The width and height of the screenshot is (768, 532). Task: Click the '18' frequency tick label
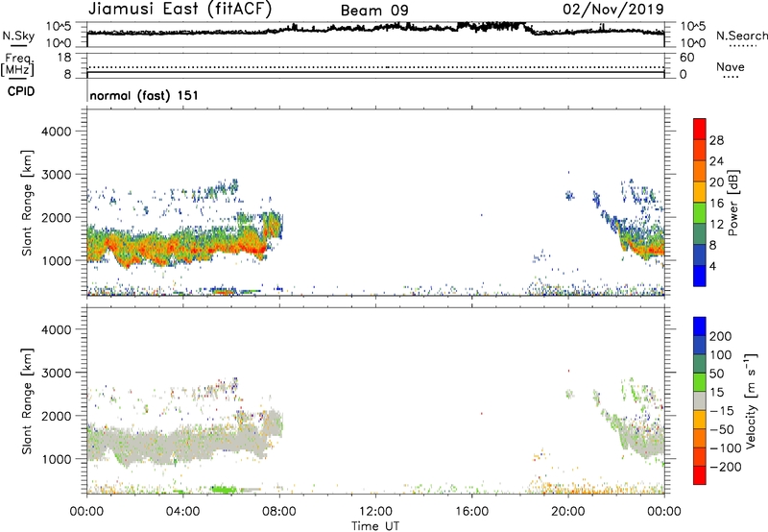64,58
